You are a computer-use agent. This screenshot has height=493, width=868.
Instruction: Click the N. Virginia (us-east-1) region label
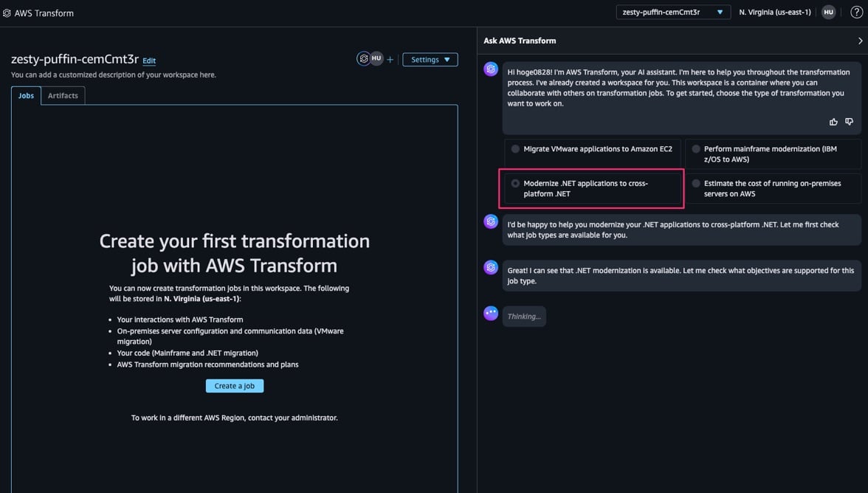click(774, 12)
